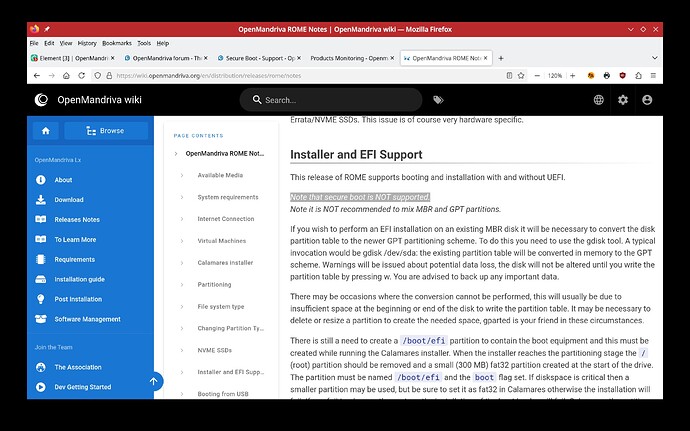Expand System requirements contents chevron
690x431 pixels.
click(182, 197)
